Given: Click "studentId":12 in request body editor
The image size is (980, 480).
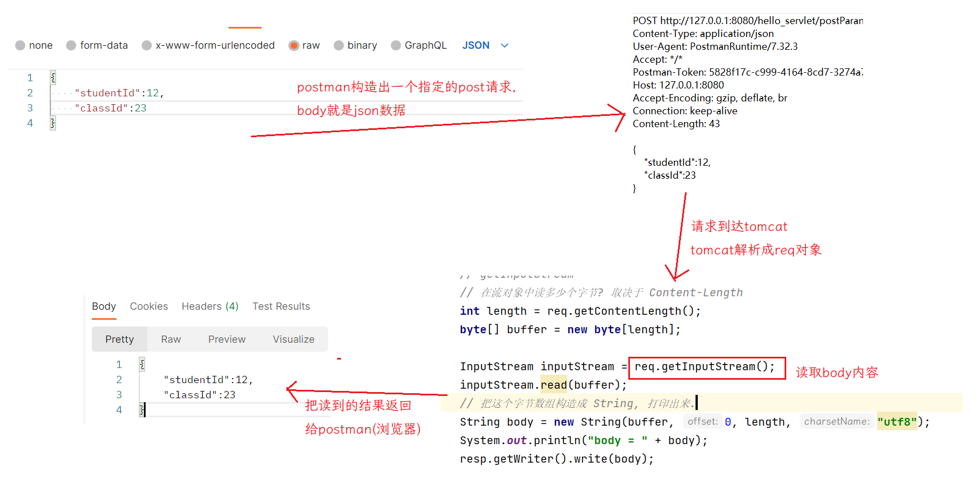Looking at the screenshot, I should pos(119,93).
